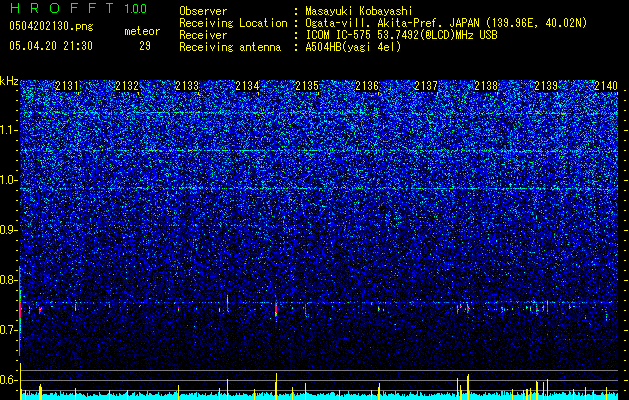Click the Observer label
The image size is (629, 400).
point(203,11)
